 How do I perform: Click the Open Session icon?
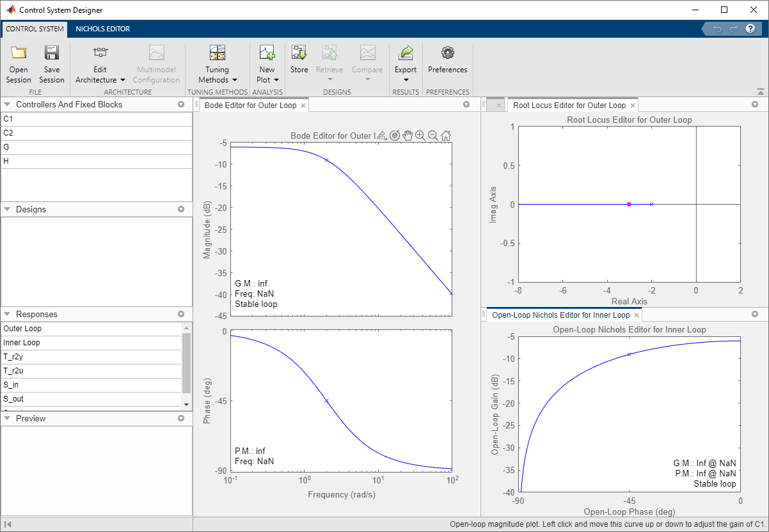[x=19, y=54]
